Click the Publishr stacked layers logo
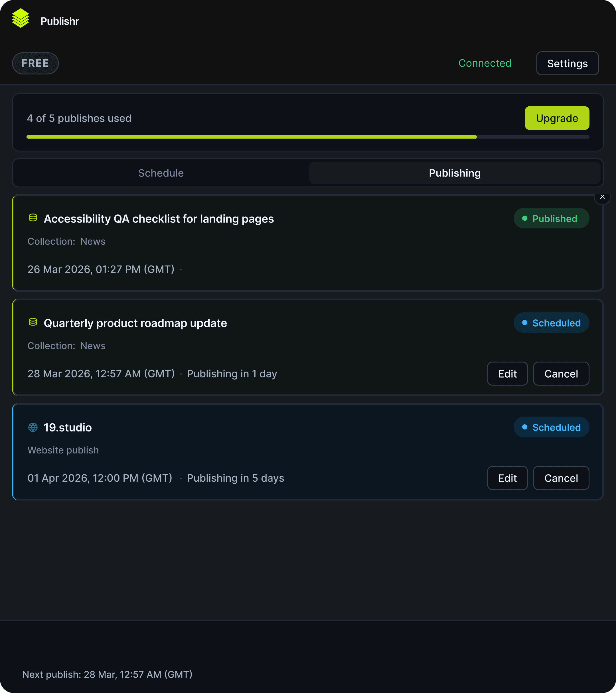Image resolution: width=616 pixels, height=693 pixels. 20,19
